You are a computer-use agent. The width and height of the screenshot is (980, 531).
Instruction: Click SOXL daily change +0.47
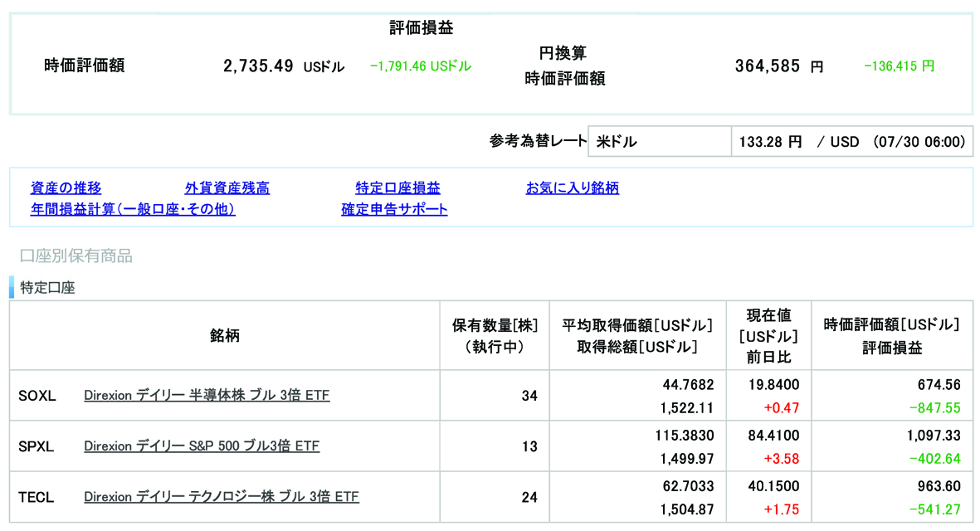(x=781, y=408)
